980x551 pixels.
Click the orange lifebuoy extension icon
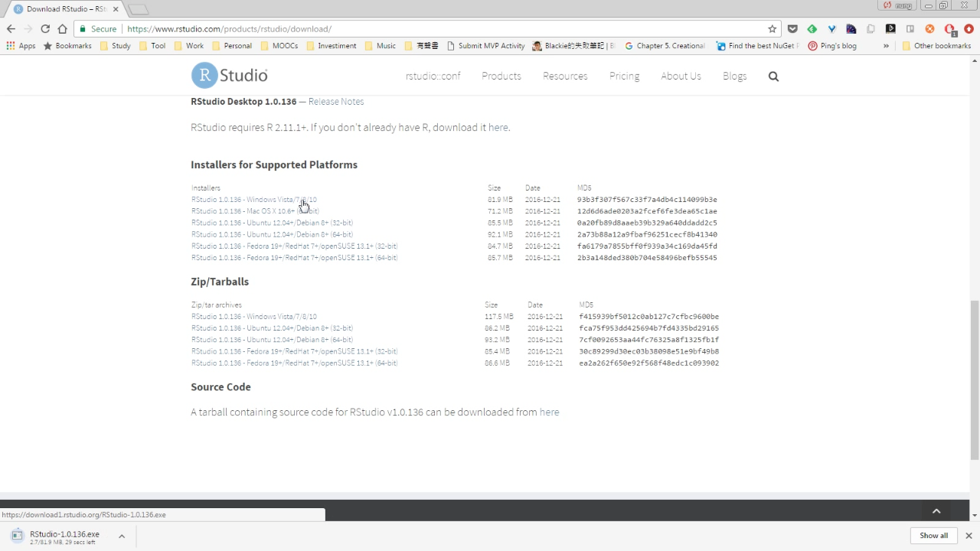point(929,29)
